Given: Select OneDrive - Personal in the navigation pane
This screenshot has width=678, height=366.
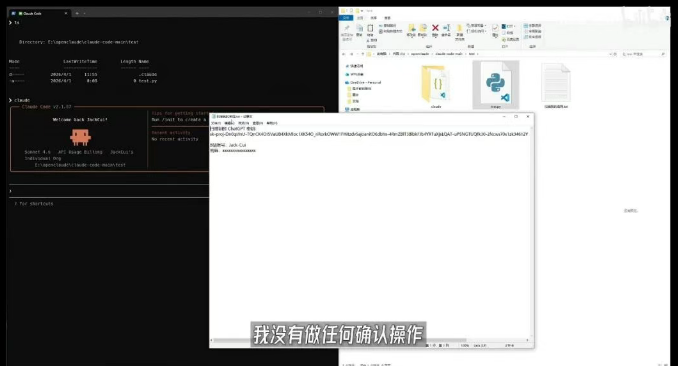Looking at the screenshot, I should 363,82.
